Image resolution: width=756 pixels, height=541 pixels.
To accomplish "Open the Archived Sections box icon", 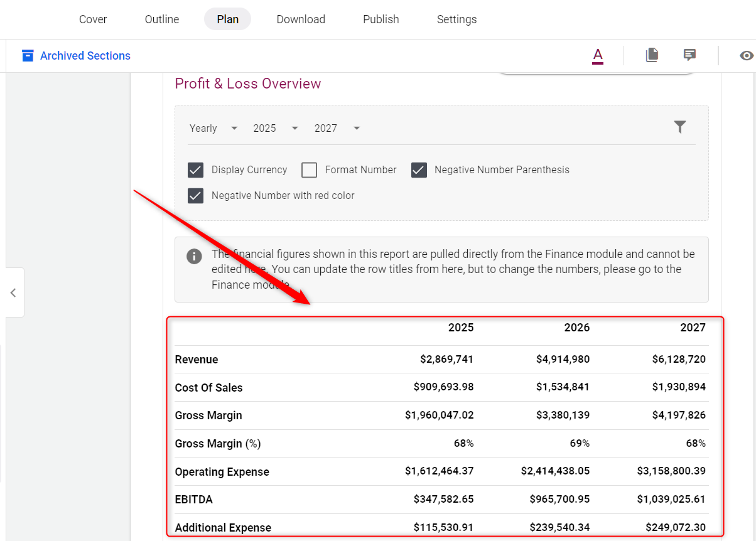I will point(28,56).
